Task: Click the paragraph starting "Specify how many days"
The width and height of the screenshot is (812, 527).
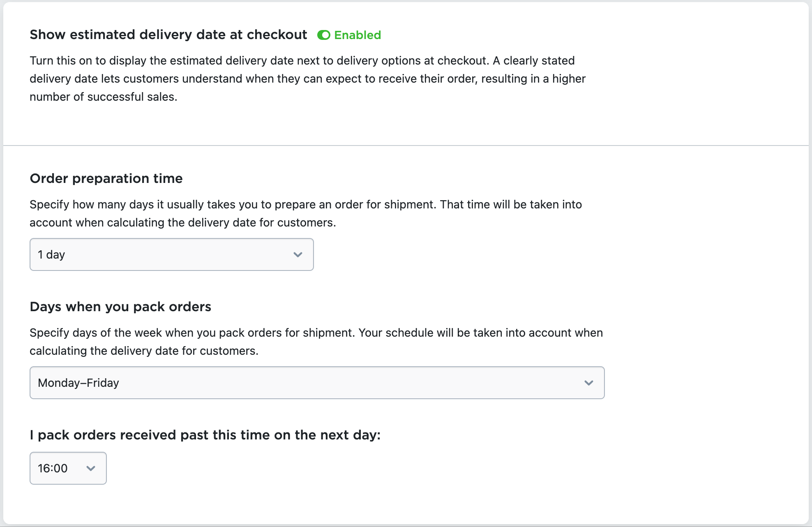Action: click(x=306, y=213)
